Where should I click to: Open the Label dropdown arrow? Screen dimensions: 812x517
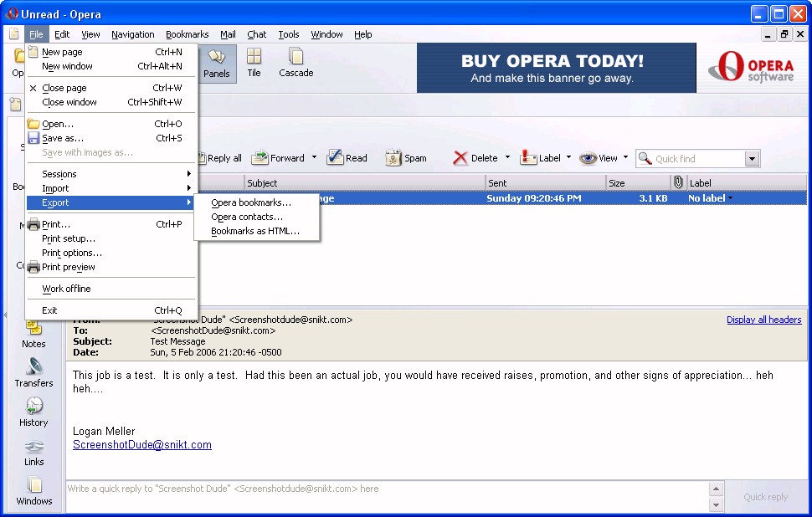(x=568, y=157)
